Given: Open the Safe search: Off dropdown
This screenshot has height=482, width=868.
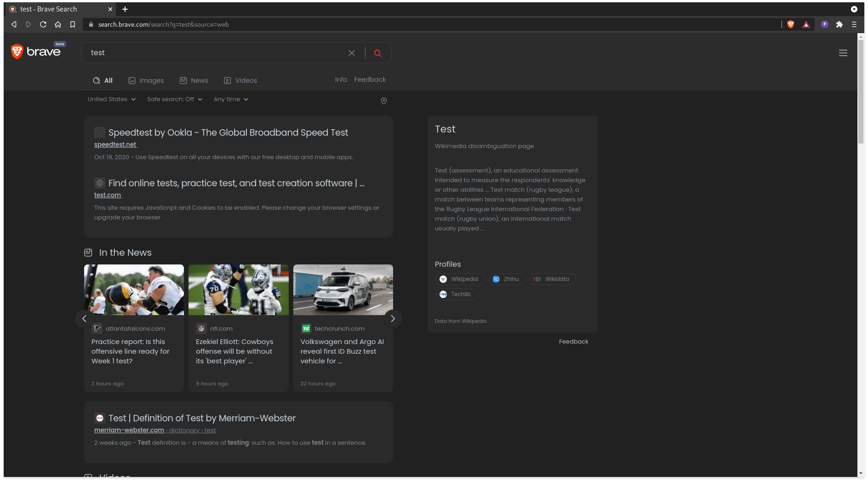Looking at the screenshot, I should click(175, 99).
